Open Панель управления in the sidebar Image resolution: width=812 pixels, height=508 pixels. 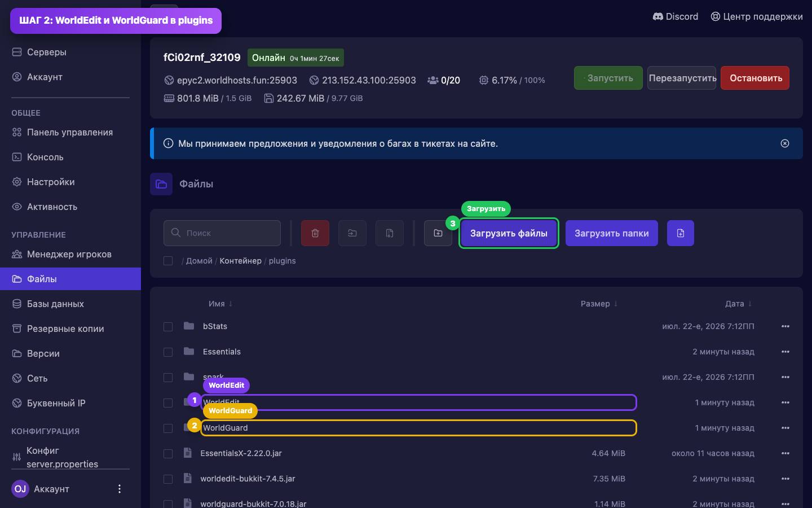70,132
